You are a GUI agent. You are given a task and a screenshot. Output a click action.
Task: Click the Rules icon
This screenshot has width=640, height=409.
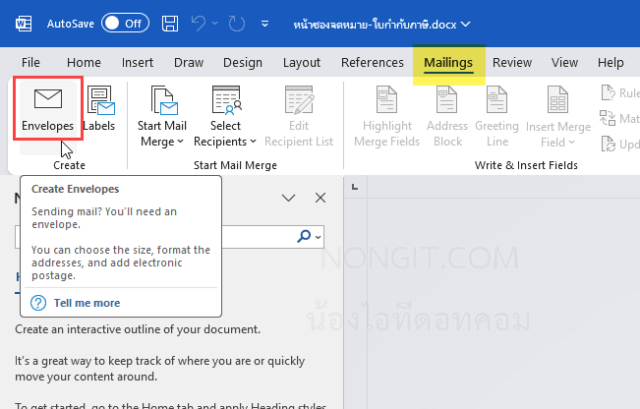click(608, 93)
